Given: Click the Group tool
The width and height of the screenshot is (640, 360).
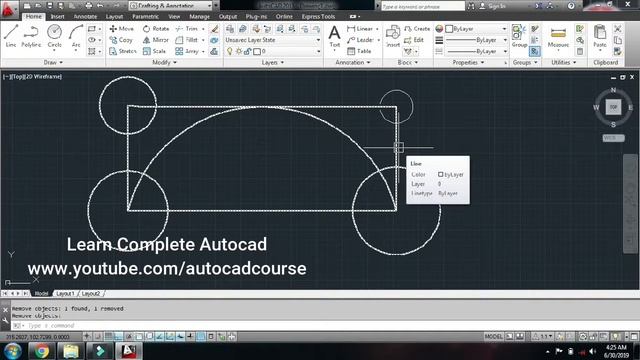Looking at the screenshot, I should [x=519, y=36].
